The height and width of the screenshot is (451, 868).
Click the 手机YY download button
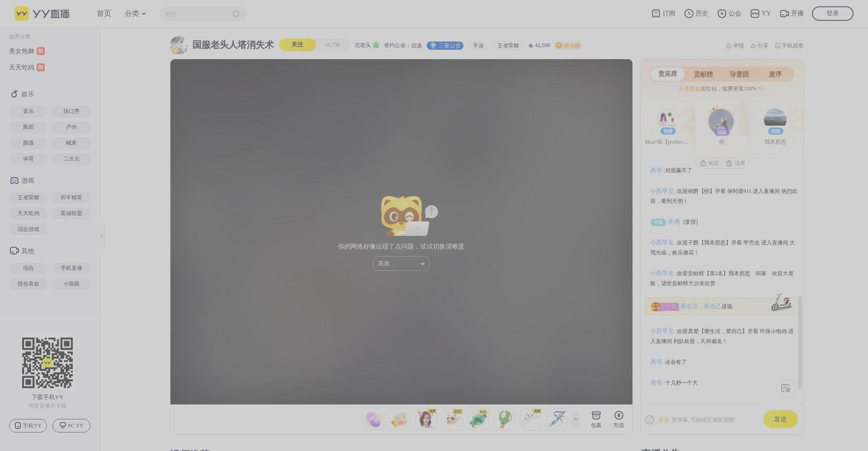28,426
